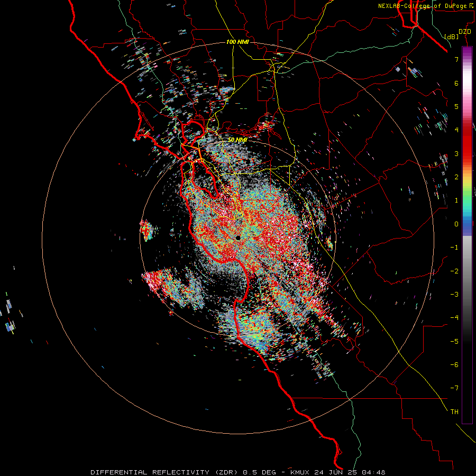Screen dimensions: 476x476
Task: Click the -1 value on color scale
Action: (454, 248)
